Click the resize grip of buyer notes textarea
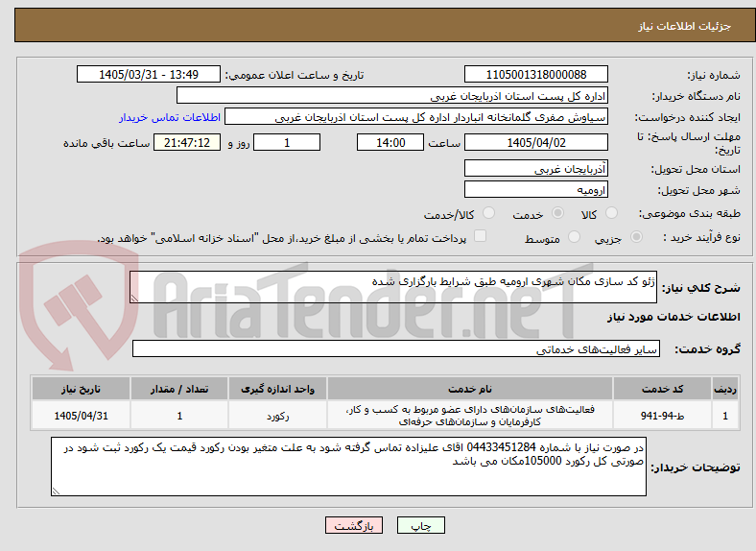Viewport: 756px width, 551px height. pyautogui.click(x=56, y=491)
